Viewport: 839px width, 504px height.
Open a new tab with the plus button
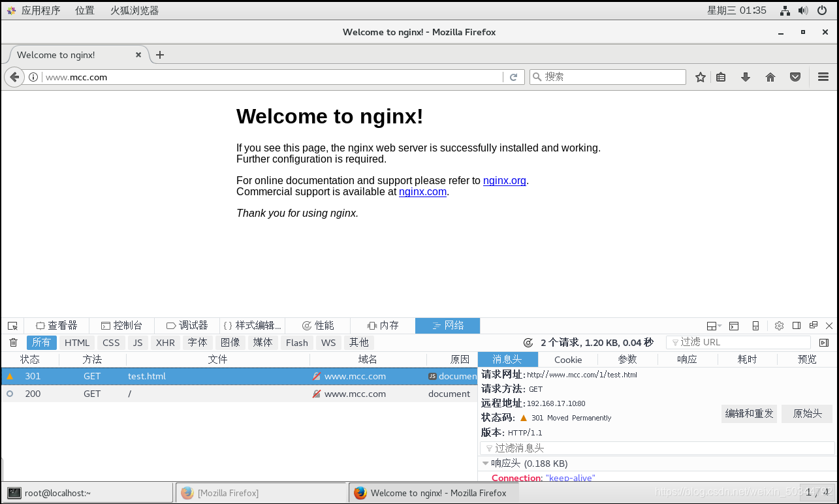160,55
